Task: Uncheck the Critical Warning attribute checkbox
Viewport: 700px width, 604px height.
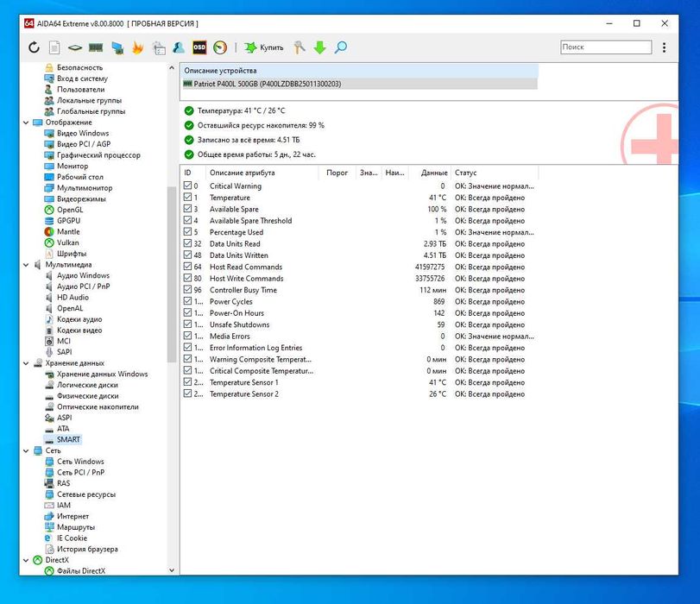Action: click(x=188, y=186)
